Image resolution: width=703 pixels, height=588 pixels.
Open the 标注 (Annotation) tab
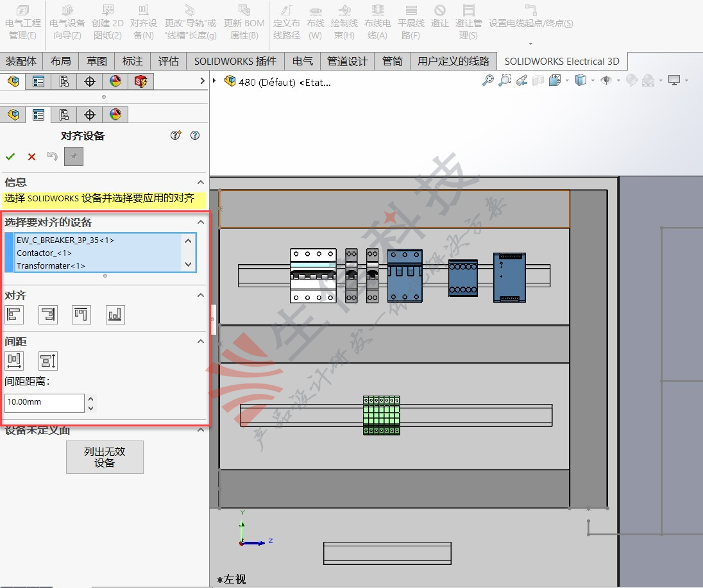click(x=132, y=62)
